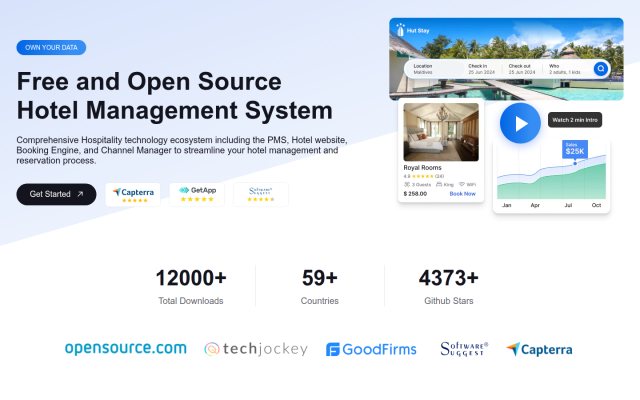Viewport: 640px width, 400px height.
Task: Click the blue play video button
Action: 520,123
